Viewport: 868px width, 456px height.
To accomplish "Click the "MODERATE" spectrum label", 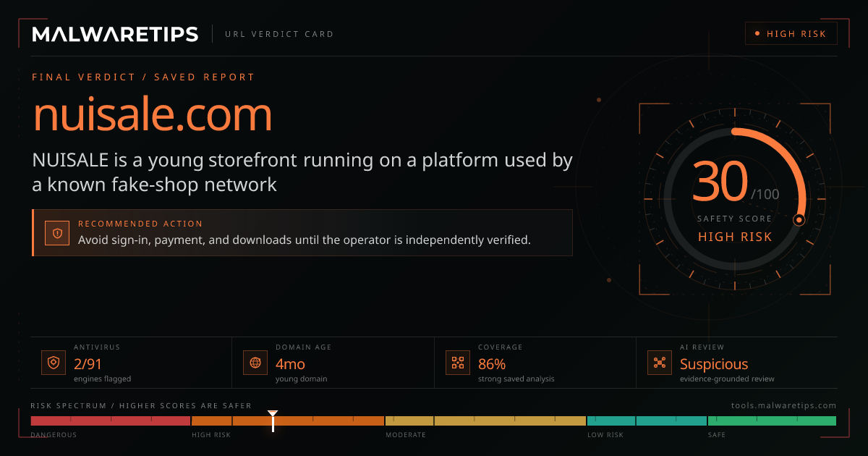I will pos(406,435).
